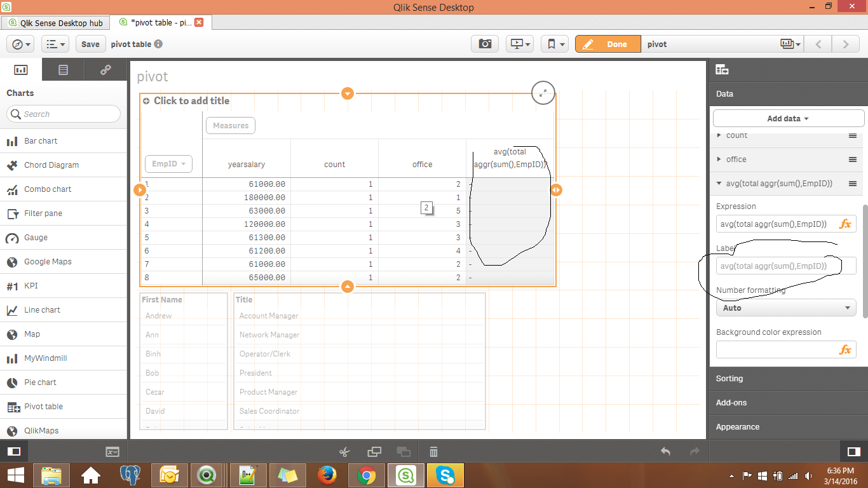Select Filter pane item

pos(64,213)
